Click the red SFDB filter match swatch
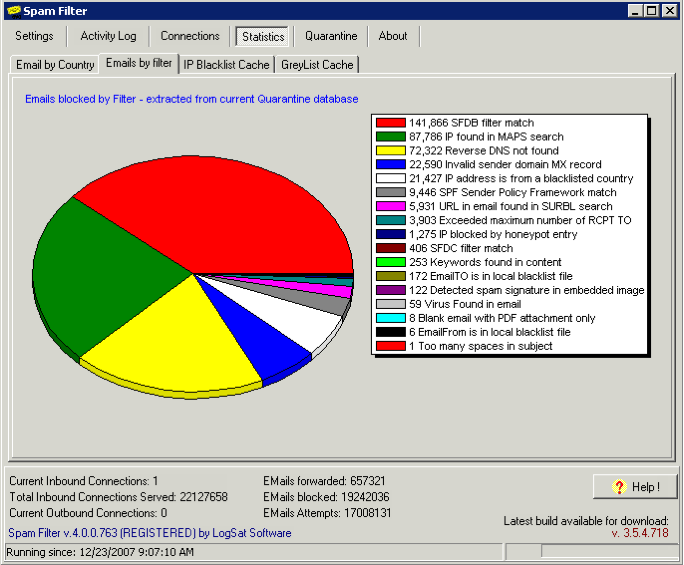The width and height of the screenshot is (684, 565). [x=390, y=123]
